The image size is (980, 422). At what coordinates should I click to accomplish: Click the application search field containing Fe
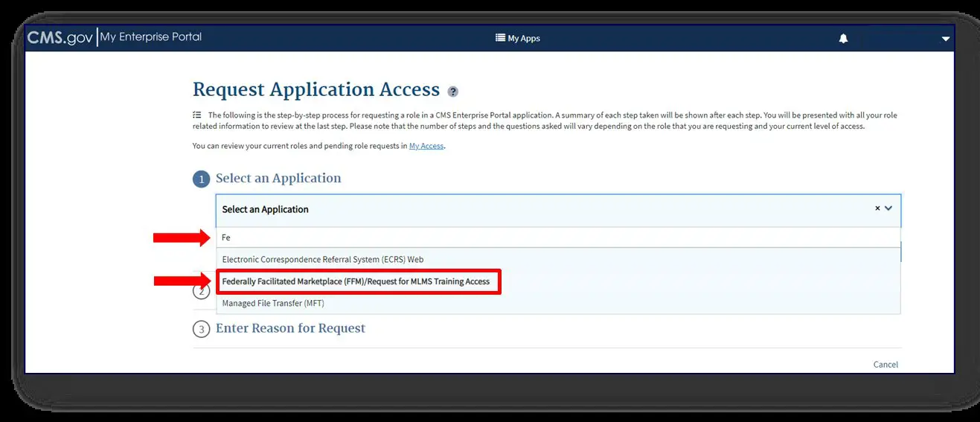pos(558,237)
